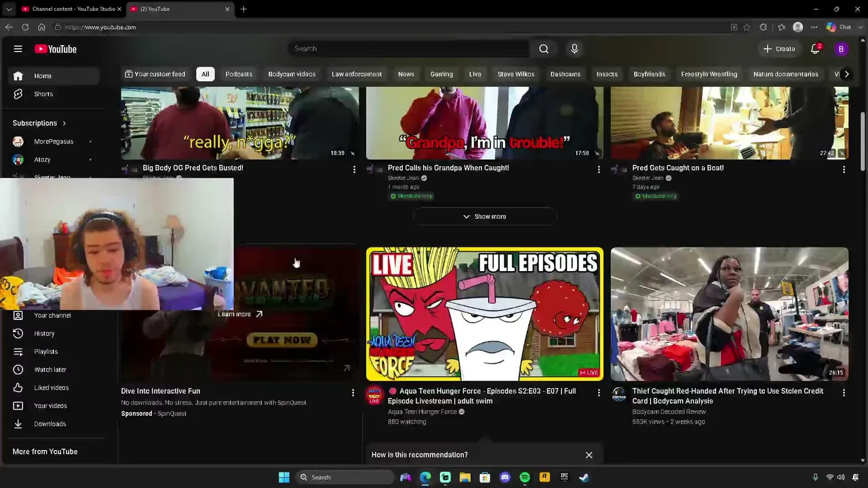Click the browser back arrow
The height and width of the screenshot is (488, 868).
pos(9,27)
